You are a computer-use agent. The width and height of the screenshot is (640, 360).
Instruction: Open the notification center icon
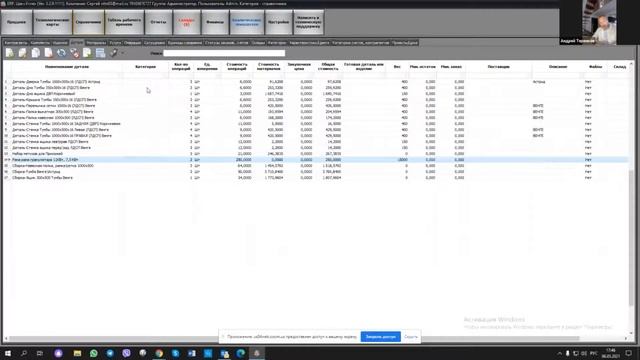pos(629,353)
